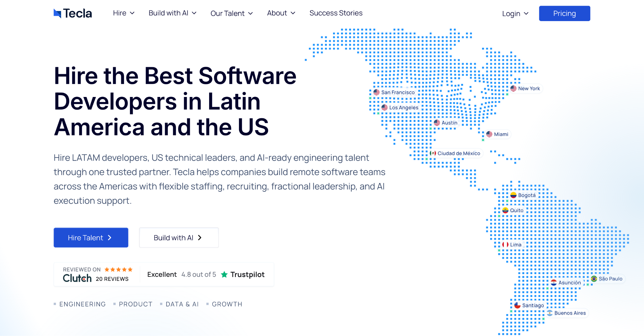This screenshot has height=336, width=644.
Task: Click the Buenos Aires Argentine flag icon
Action: 550,313
